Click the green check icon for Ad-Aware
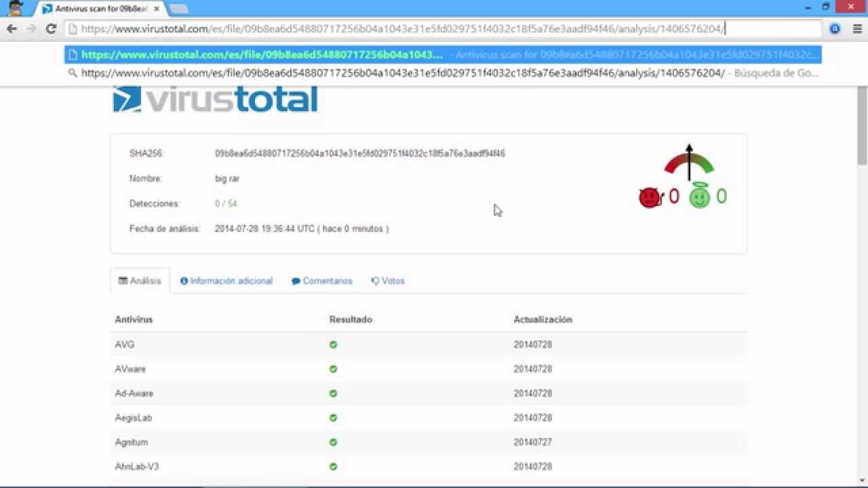The image size is (868, 488). (x=333, y=393)
